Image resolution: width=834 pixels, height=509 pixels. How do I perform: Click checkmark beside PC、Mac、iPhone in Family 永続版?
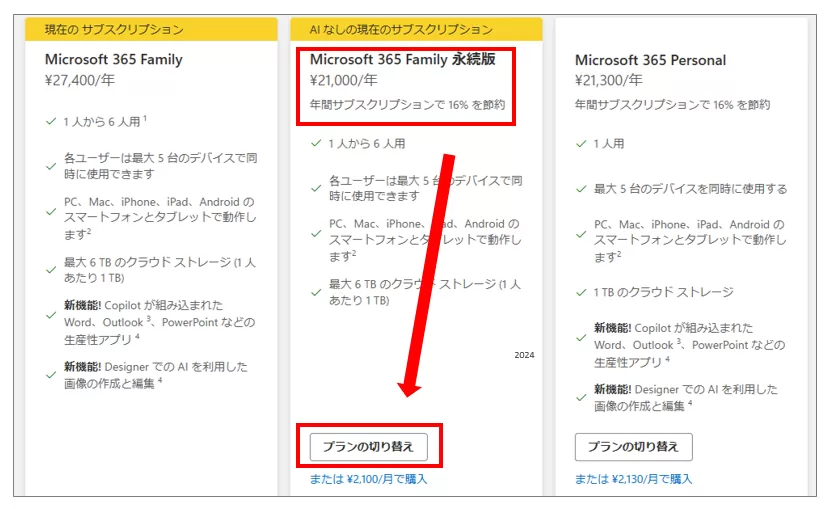[316, 240]
